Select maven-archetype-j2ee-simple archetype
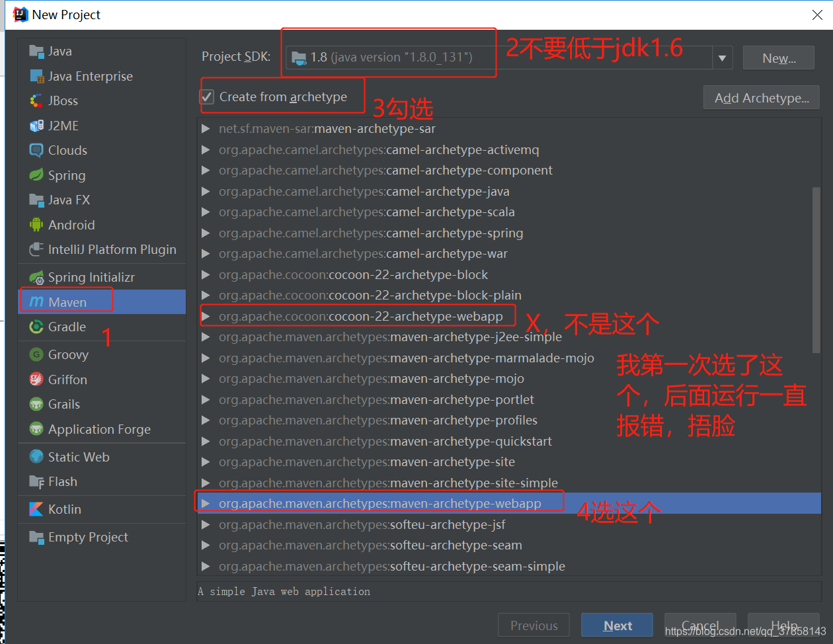This screenshot has height=644, width=833. [391, 337]
